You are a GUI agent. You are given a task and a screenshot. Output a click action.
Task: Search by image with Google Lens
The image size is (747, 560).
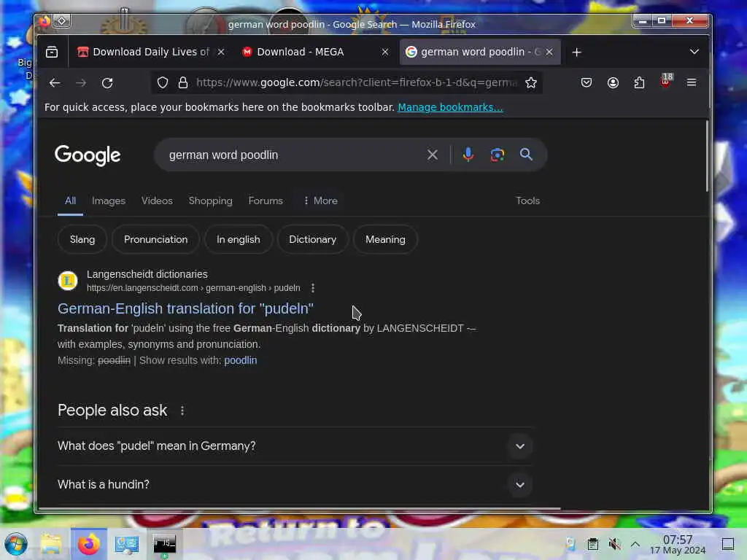pos(498,155)
